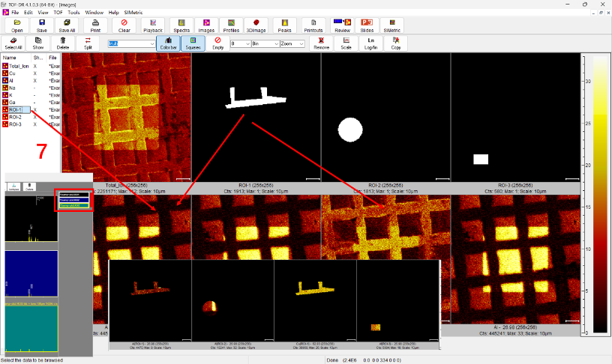
Task: Open the 3DImage tool
Action: [x=256, y=26]
